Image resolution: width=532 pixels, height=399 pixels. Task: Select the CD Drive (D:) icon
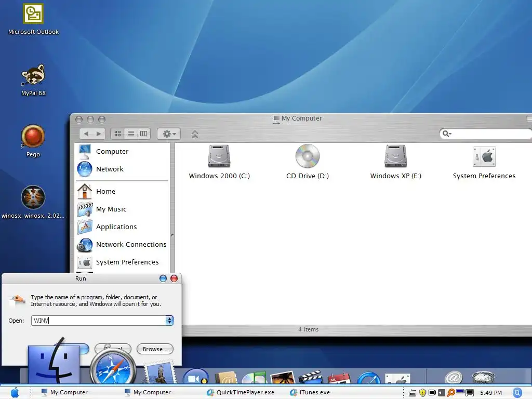coord(308,162)
